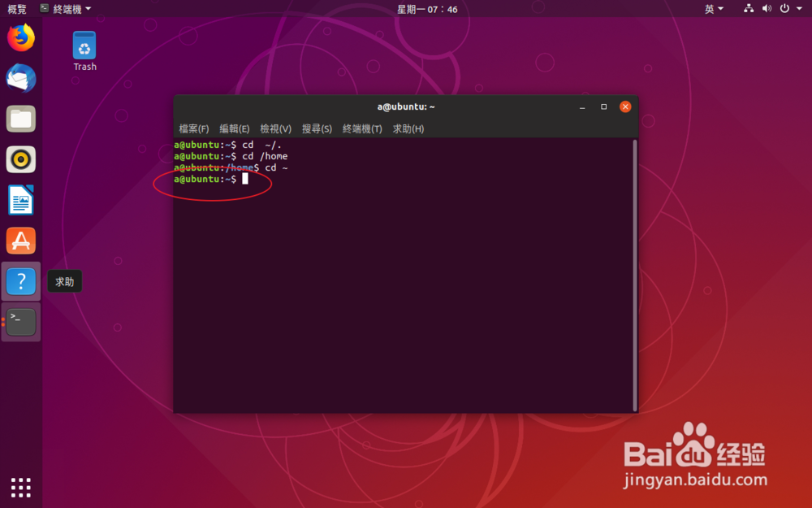812x508 pixels.
Task: Click the 'cd ~' command text
Action: coord(277,167)
